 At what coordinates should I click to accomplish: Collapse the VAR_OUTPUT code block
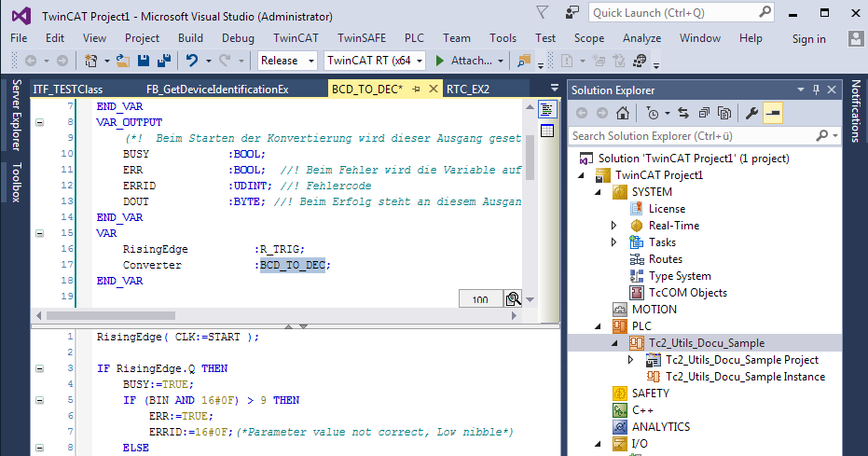tap(40, 122)
